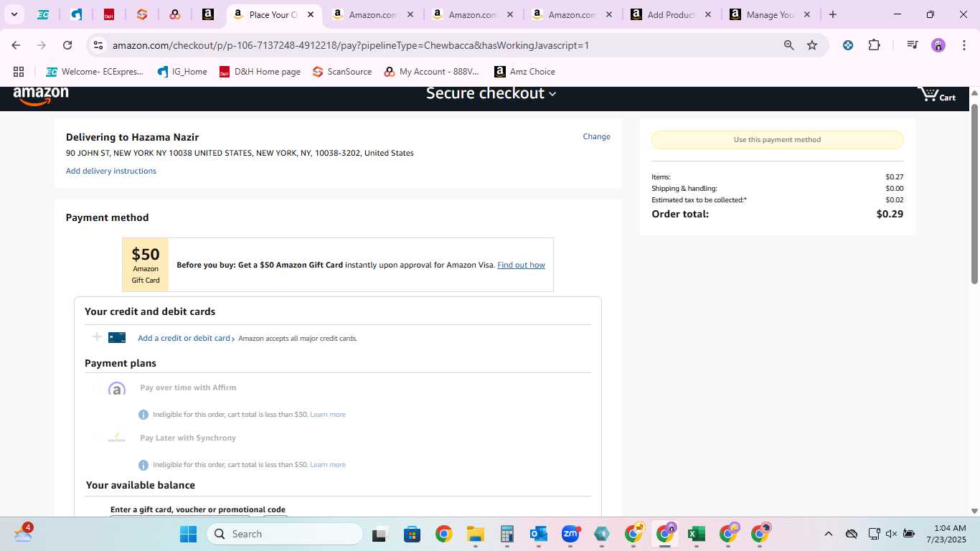
Task: Click Change delivery address link
Action: 596,136
